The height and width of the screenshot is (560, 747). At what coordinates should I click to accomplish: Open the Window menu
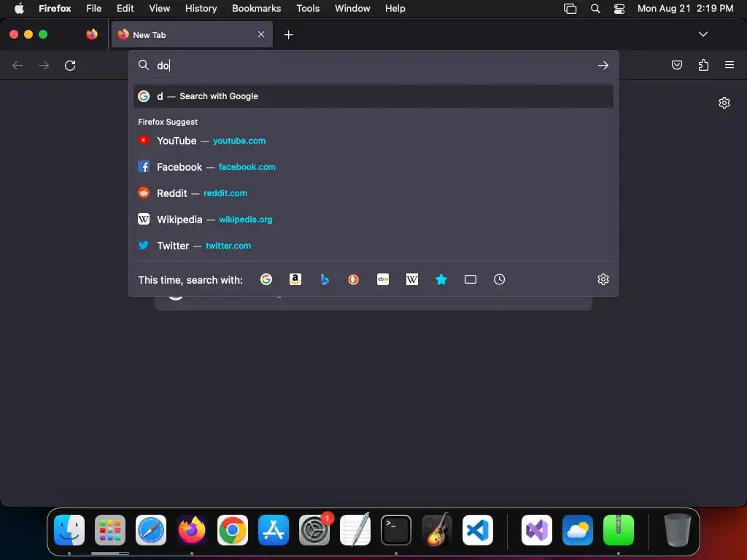coord(352,8)
